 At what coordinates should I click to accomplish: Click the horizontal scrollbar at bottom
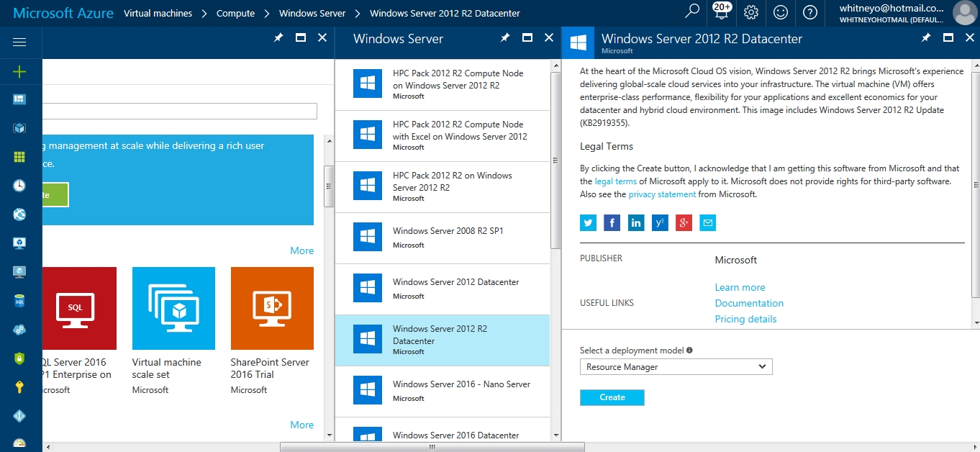pos(432,447)
